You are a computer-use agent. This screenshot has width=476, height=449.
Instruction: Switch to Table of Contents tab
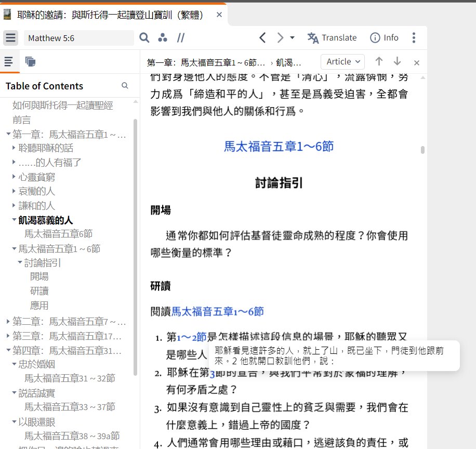pyautogui.click(x=9, y=62)
